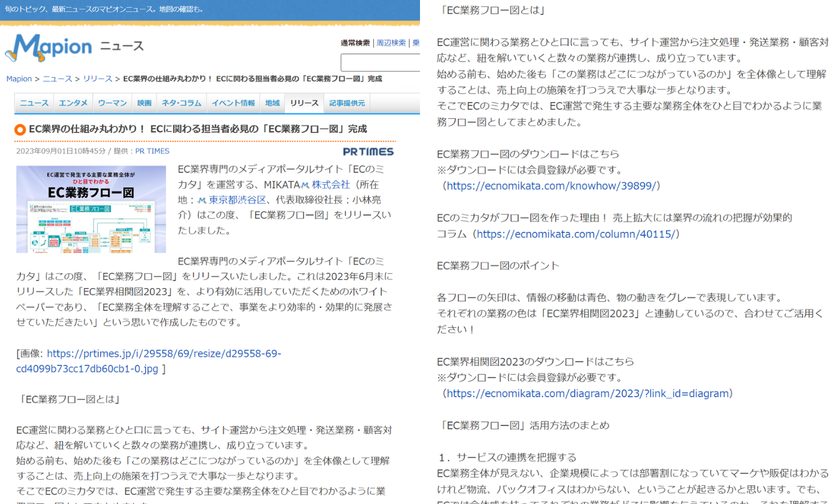Open the EC業務フロー図 article thumbnail

(x=91, y=209)
